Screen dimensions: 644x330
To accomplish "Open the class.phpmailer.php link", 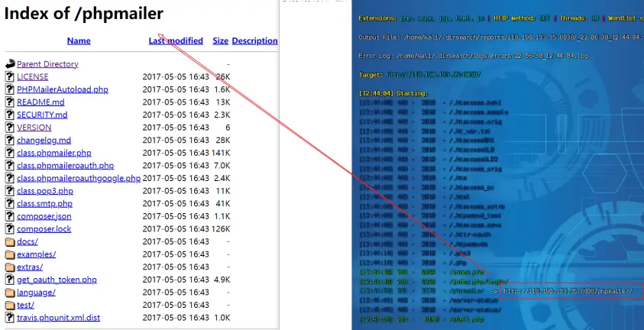I will coord(54,153).
